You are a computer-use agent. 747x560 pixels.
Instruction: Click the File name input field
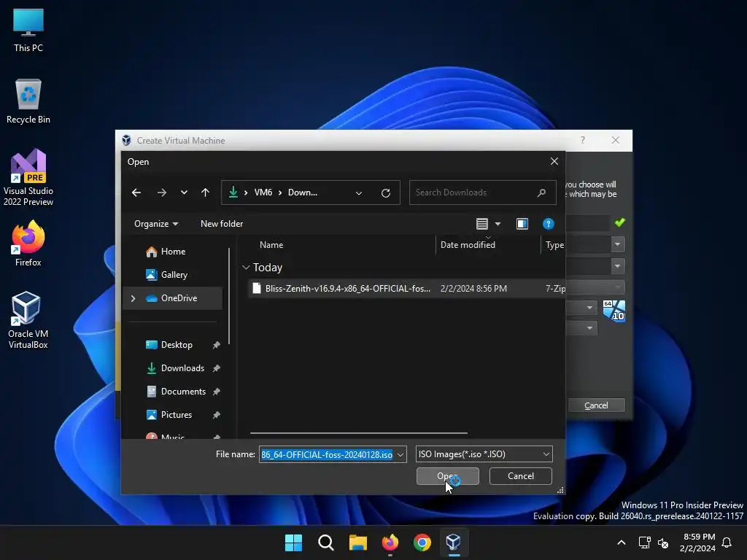click(x=328, y=454)
